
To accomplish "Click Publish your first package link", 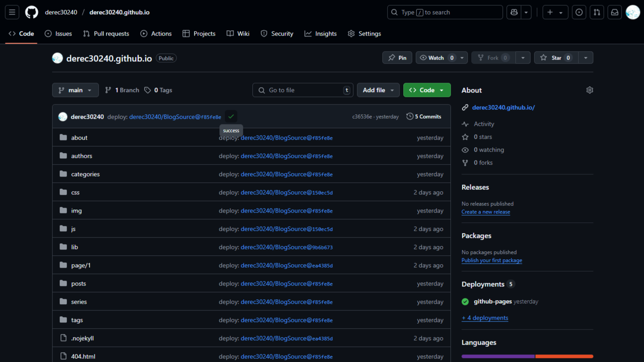I will [492, 261].
